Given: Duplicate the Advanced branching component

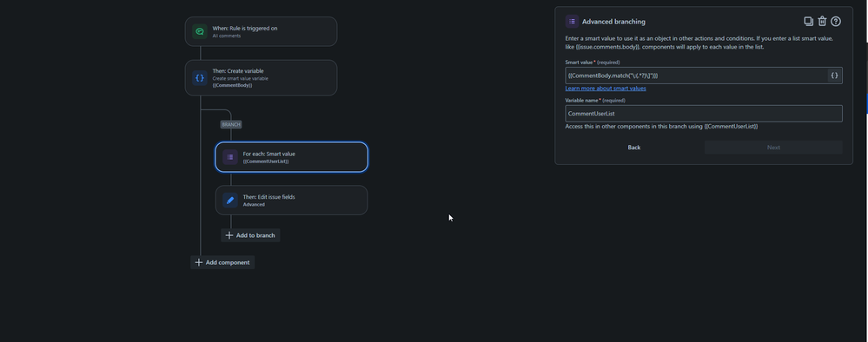Looking at the screenshot, I should coord(808,22).
